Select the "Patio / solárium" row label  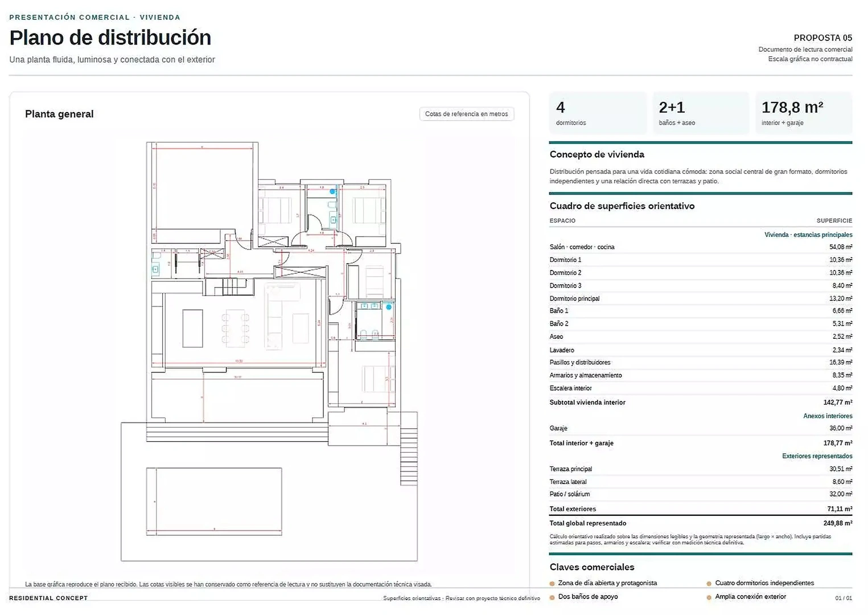(570, 494)
